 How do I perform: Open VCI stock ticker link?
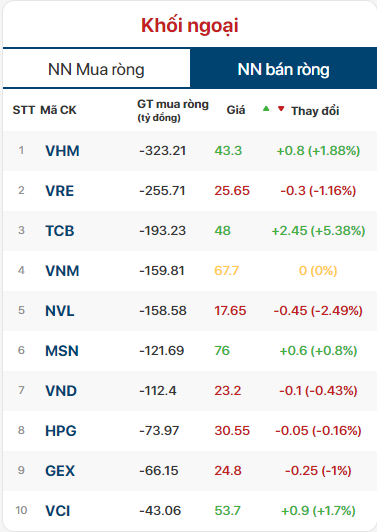[58, 511]
